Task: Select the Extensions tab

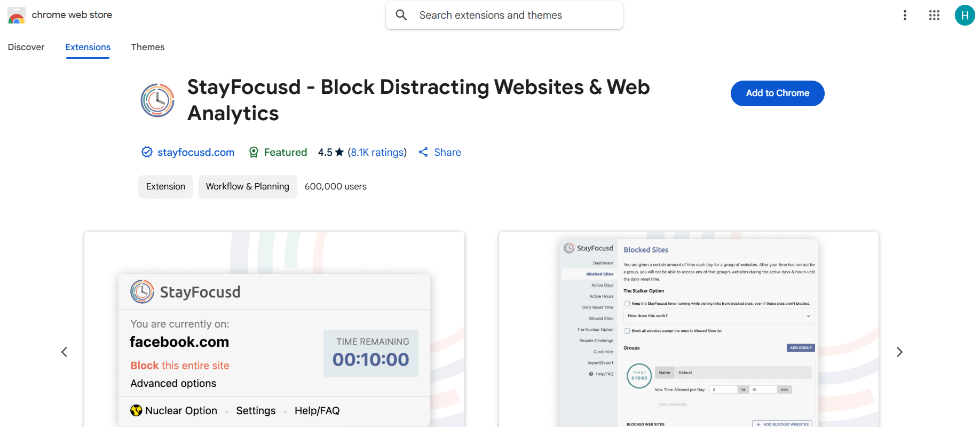Action: [x=88, y=47]
